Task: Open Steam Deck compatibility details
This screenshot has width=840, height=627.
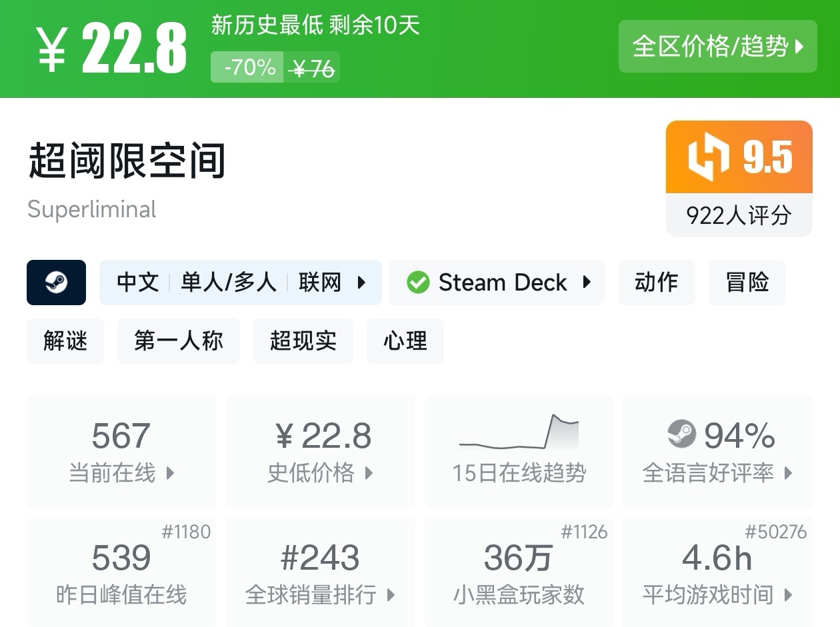Action: (497, 283)
